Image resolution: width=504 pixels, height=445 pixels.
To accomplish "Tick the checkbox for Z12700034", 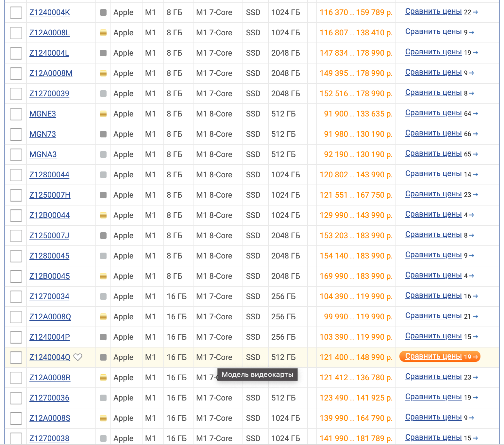I will [16, 297].
